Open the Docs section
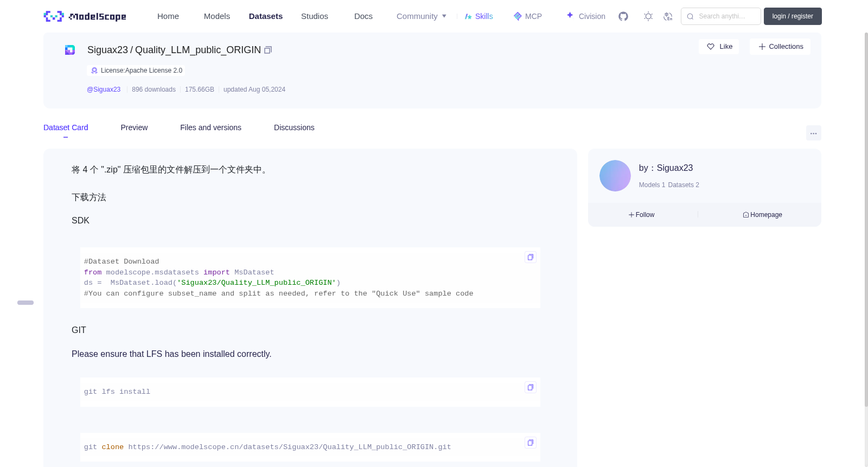Image resolution: width=868 pixels, height=467 pixels. pyautogui.click(x=363, y=16)
